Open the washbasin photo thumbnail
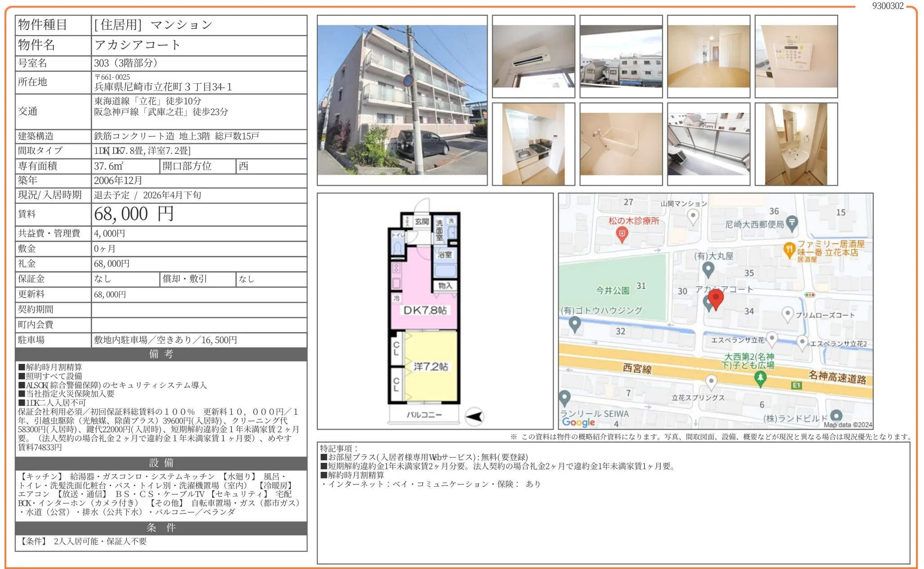The image size is (924, 569). [796, 144]
